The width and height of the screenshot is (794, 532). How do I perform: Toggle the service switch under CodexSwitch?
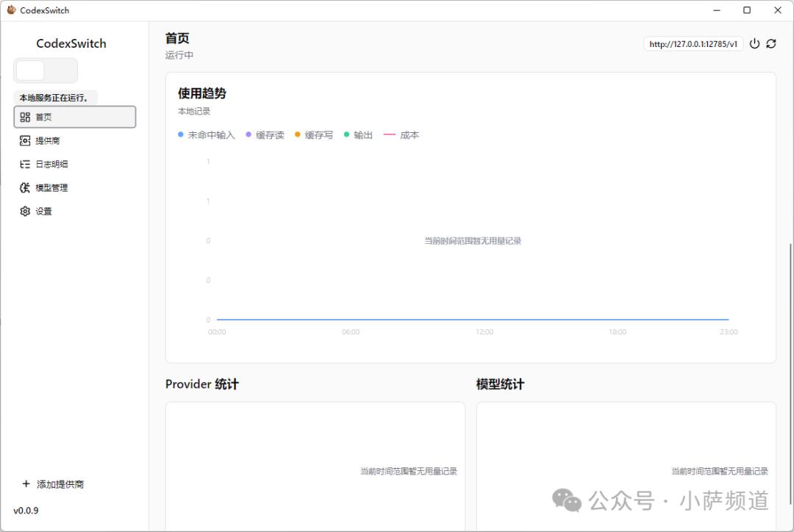[x=46, y=71]
